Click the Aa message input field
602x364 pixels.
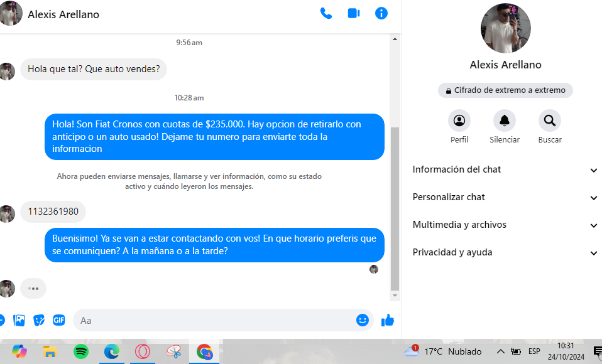click(x=215, y=320)
